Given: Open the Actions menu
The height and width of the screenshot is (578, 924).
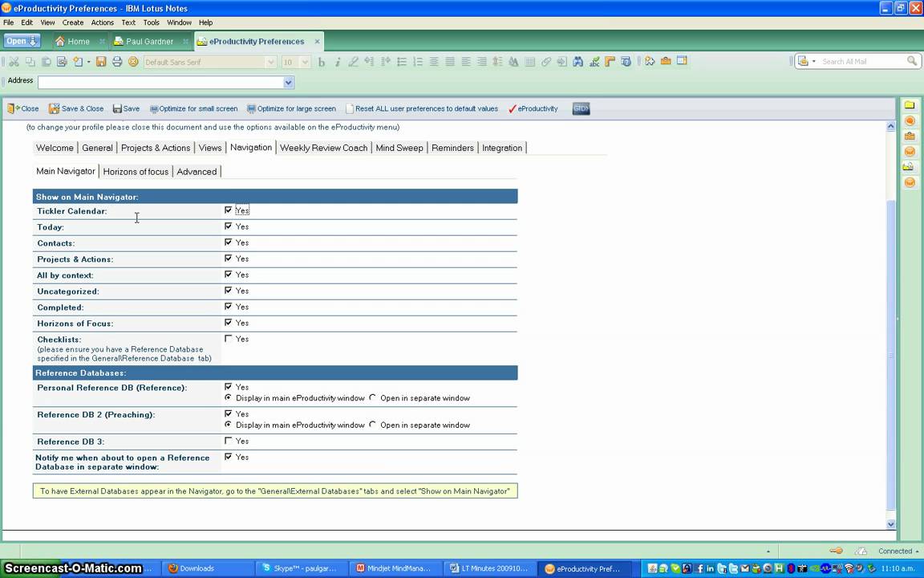Looking at the screenshot, I should [x=102, y=22].
